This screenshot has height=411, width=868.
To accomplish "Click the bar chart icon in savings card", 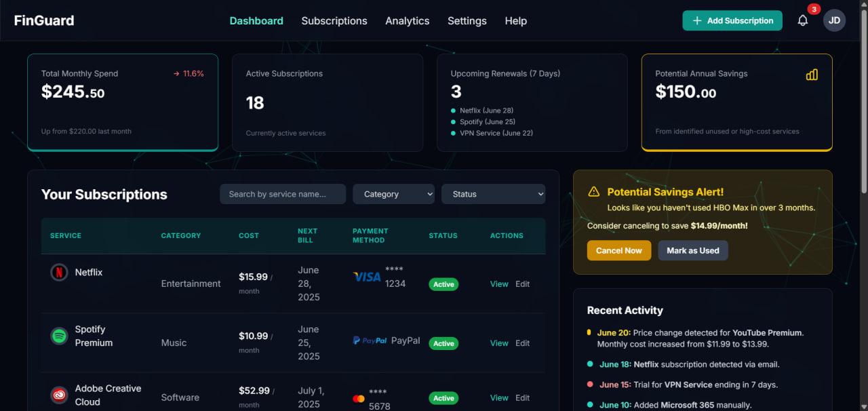I will (812, 75).
